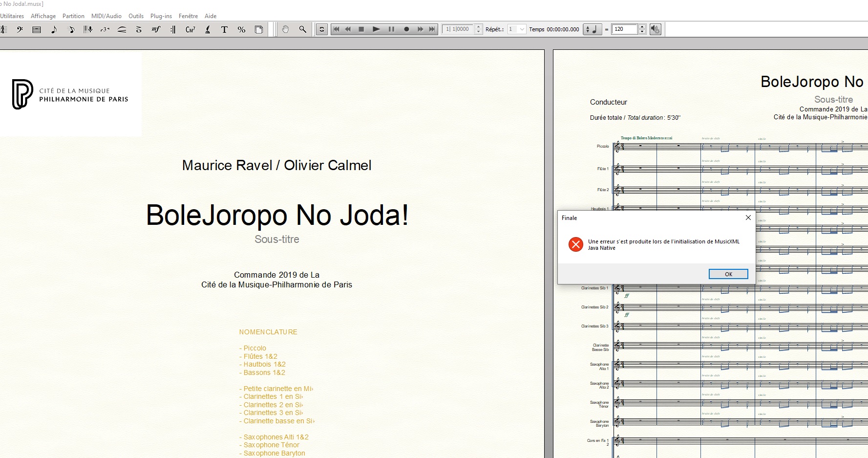The image size is (868, 458).
Task: Toggle the playback loop button
Action: [x=322, y=29]
